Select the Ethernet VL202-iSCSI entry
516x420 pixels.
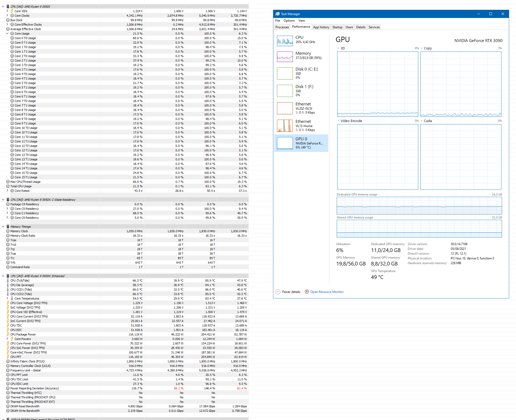(301, 108)
